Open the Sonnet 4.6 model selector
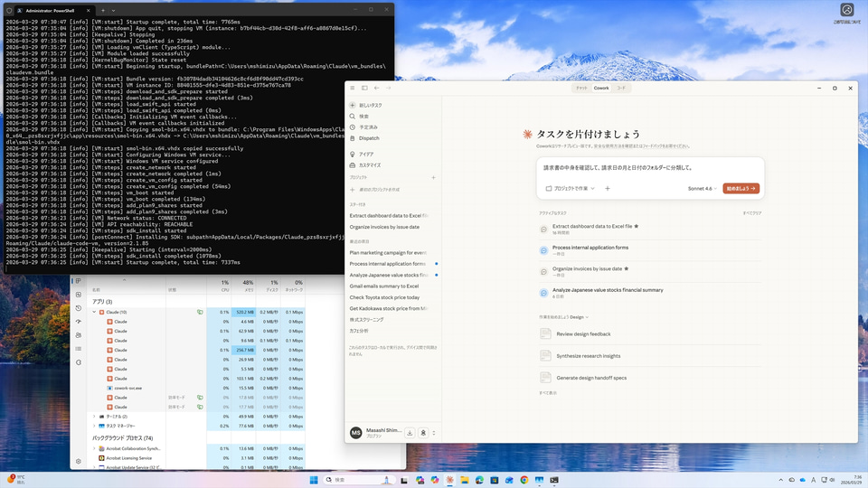This screenshot has width=868, height=488. pyautogui.click(x=703, y=189)
